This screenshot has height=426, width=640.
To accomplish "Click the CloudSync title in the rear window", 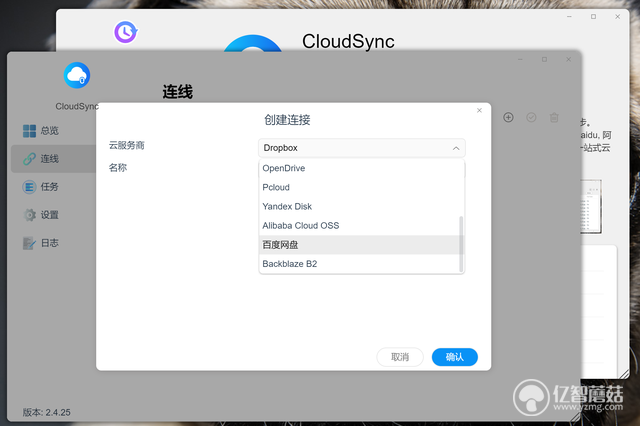I will click(x=348, y=41).
